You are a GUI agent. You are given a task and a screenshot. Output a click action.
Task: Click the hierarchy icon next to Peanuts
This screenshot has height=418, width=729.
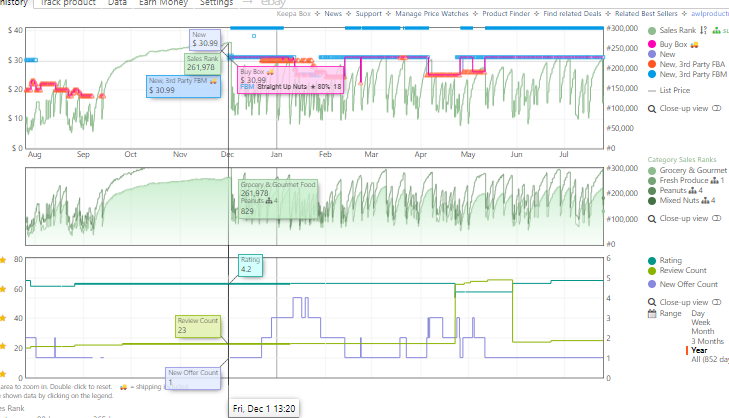coord(693,191)
